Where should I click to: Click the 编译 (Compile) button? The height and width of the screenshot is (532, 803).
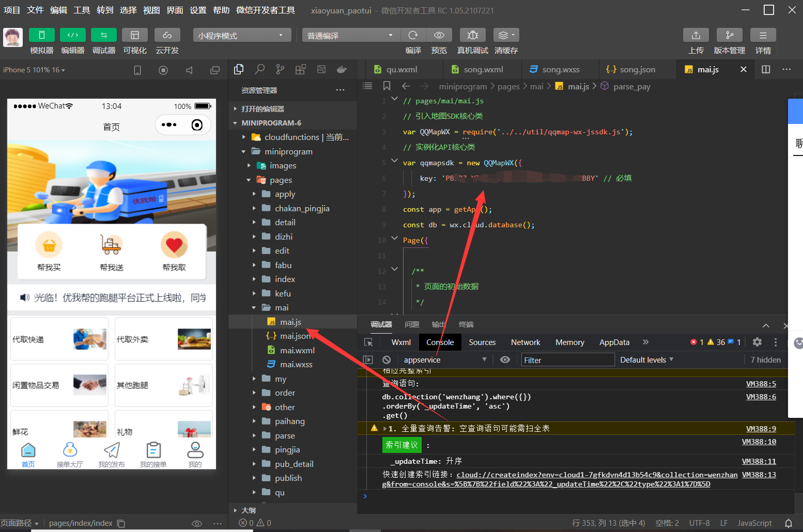413,35
